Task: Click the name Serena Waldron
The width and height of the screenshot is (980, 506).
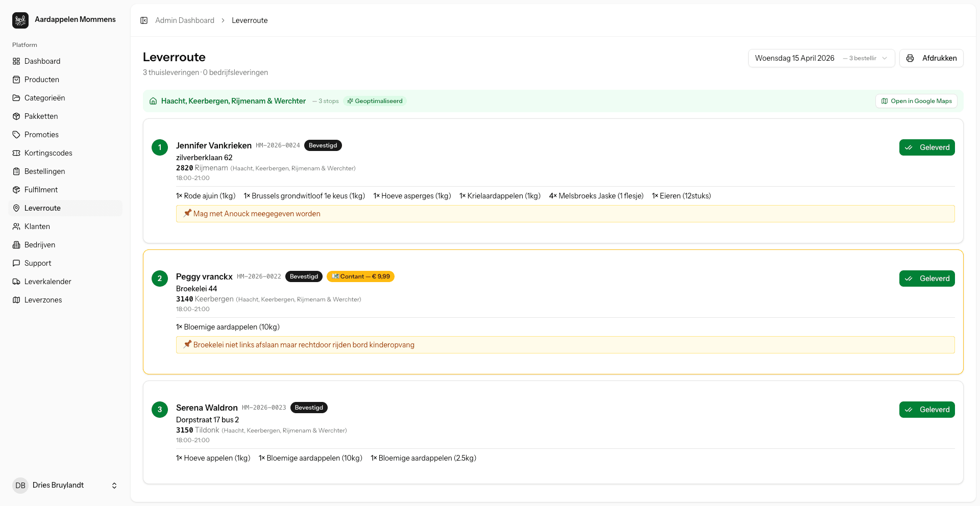Action: point(207,408)
